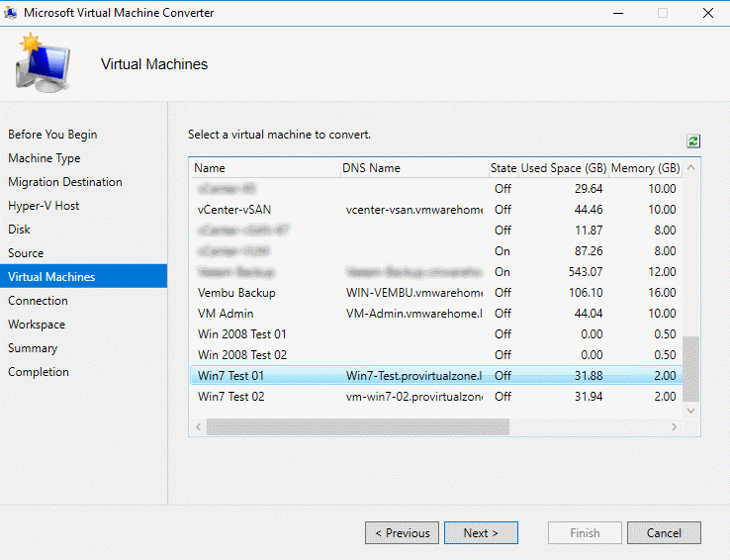Image resolution: width=730 pixels, height=560 pixels.
Task: Select the Win 2008 Test 02 row
Action: 436,355
